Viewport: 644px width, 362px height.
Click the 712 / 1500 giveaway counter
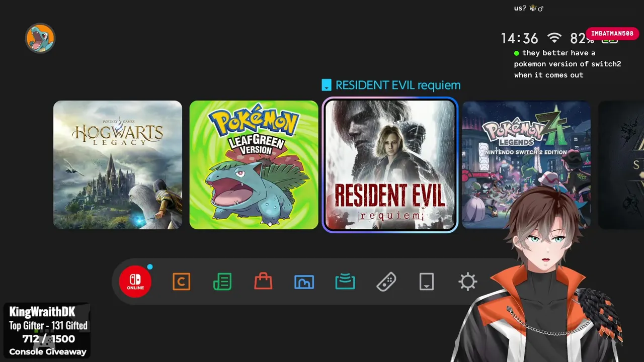[x=48, y=338]
